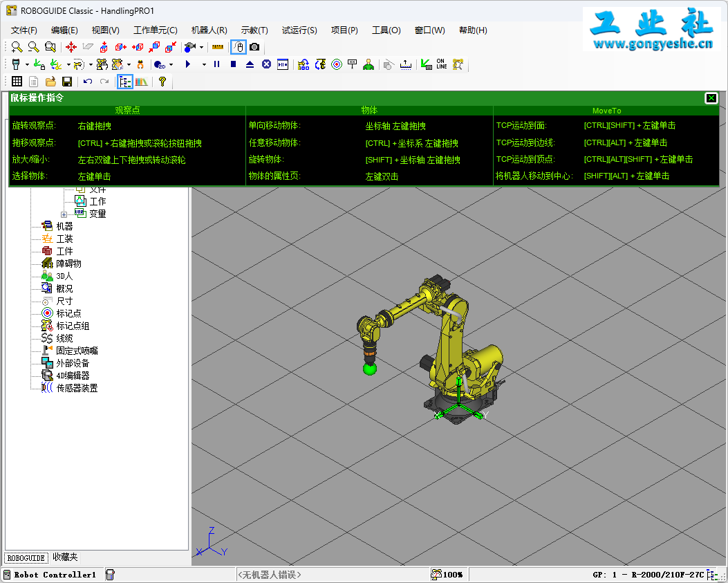Viewport: 728px width, 583px height.
Task: Open the measure ruler tool
Action: point(217,47)
